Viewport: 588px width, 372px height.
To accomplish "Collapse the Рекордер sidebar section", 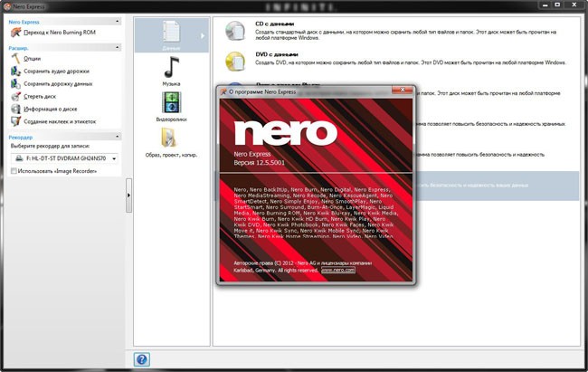I will tap(118, 137).
